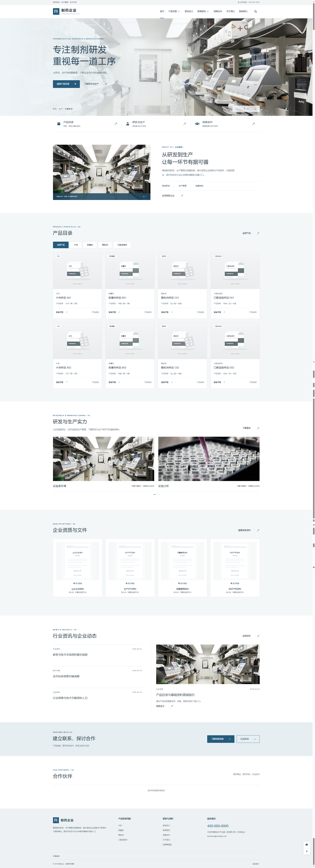Click the 在线咨询 button

(248, 739)
